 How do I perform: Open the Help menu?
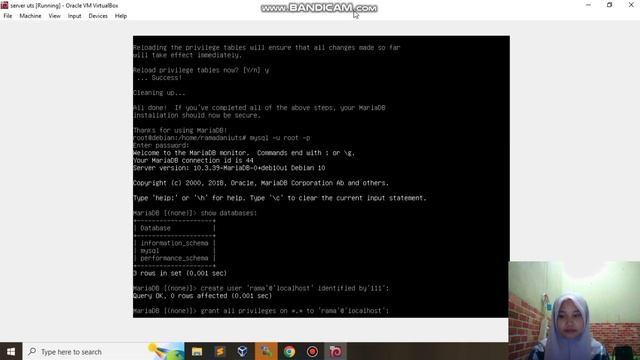pyautogui.click(x=121, y=16)
